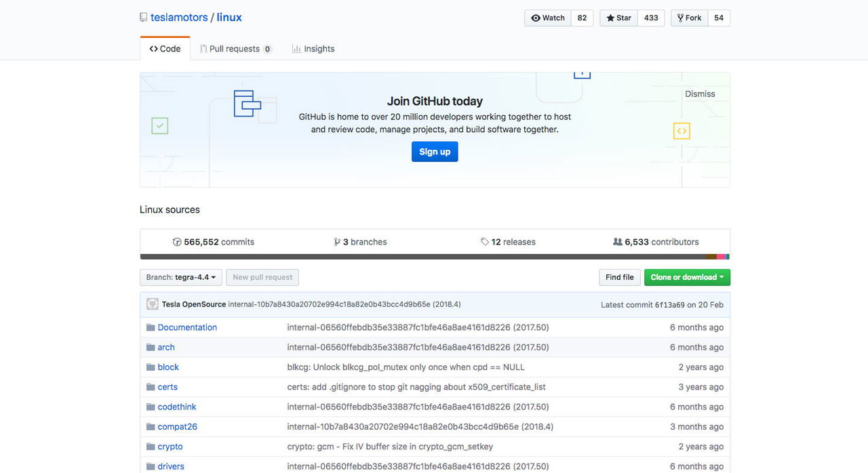Image resolution: width=868 pixels, height=473 pixels.
Task: Open the crypto folder
Action: coord(170,447)
